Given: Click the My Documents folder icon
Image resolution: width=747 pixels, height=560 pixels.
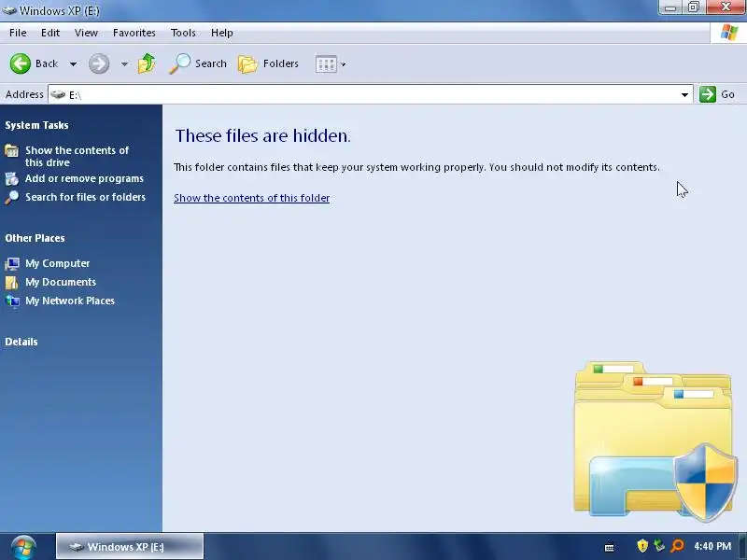Looking at the screenshot, I should point(11,283).
